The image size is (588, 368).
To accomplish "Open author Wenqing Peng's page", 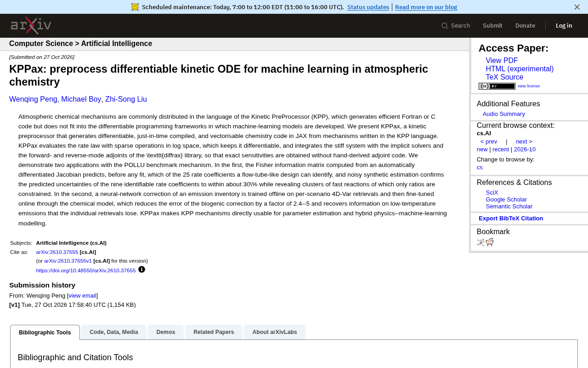I will pyautogui.click(x=33, y=99).
